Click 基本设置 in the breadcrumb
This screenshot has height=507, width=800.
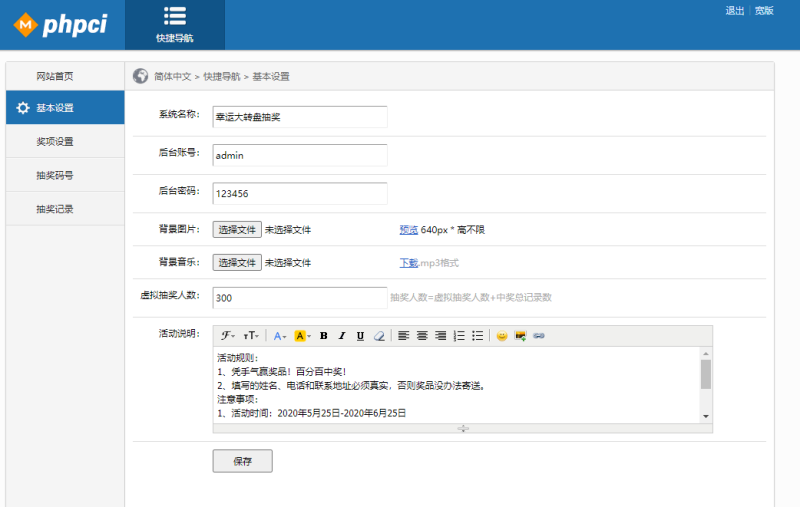[x=270, y=77]
